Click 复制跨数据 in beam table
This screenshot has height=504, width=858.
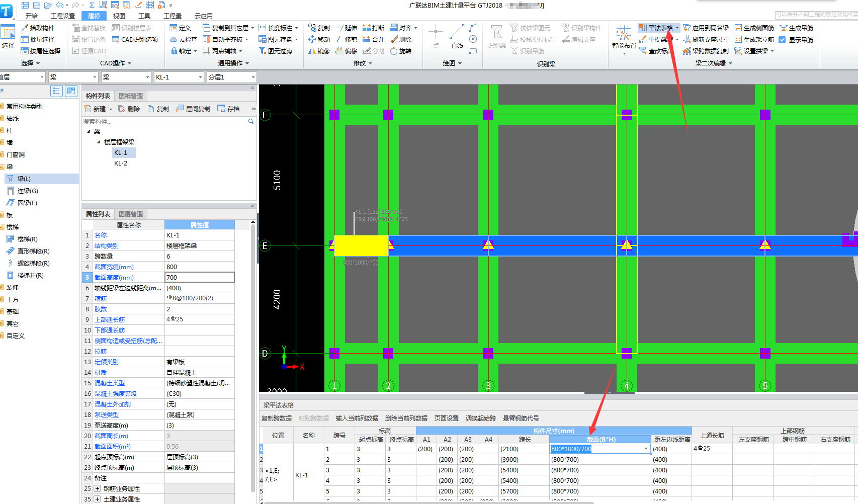(x=277, y=418)
